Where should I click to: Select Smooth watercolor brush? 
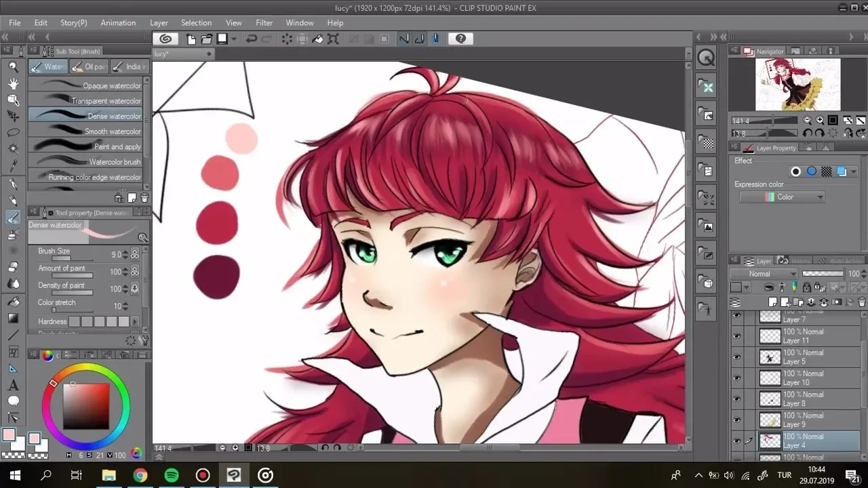point(85,131)
